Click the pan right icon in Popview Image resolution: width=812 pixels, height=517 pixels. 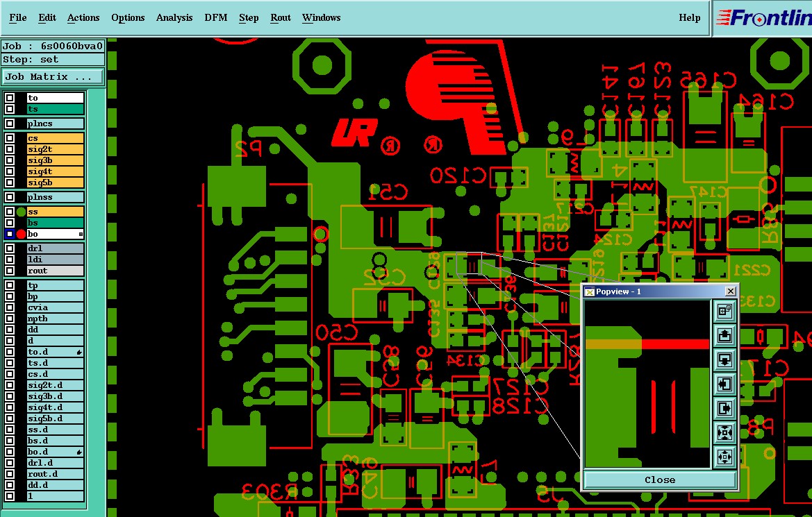724,408
